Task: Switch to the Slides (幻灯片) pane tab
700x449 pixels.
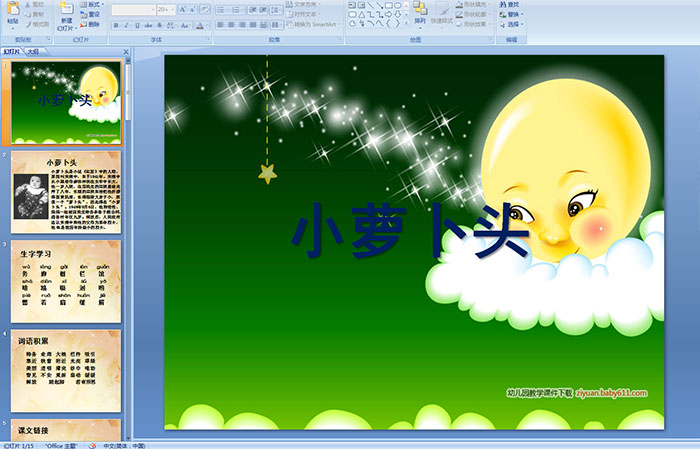Action: 12,52
